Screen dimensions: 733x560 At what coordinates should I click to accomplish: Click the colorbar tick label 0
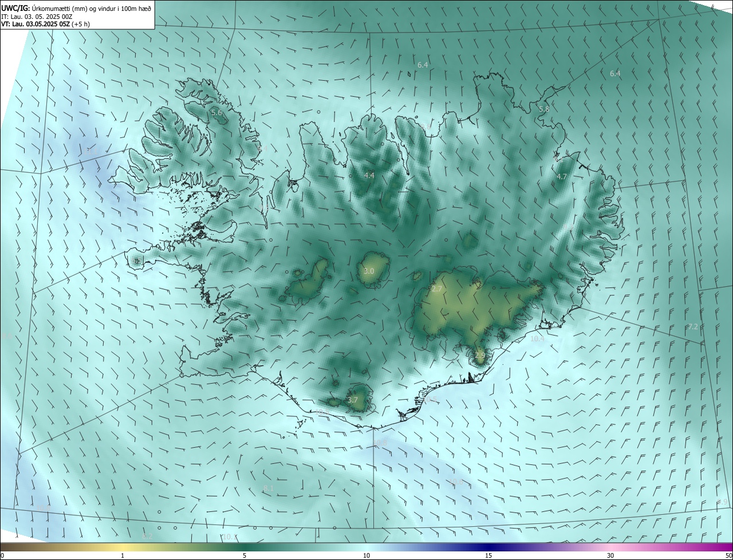[x=2, y=555]
